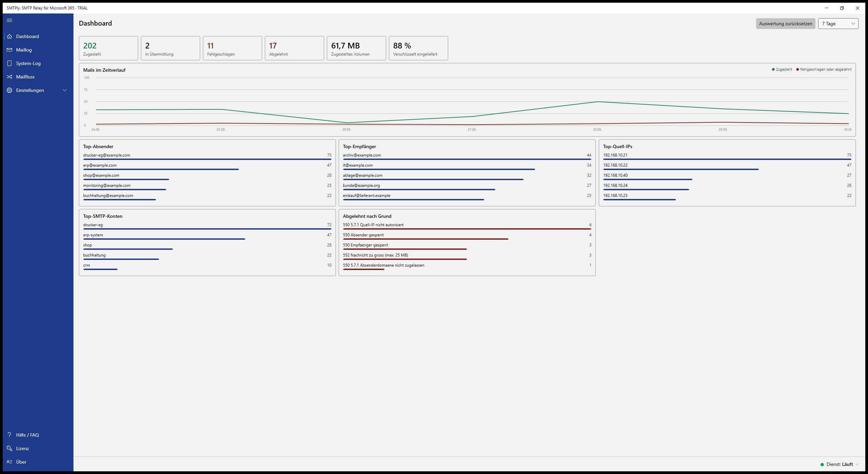The width and height of the screenshot is (868, 474).
Task: Click the Über person-list icon
Action: pos(9,462)
